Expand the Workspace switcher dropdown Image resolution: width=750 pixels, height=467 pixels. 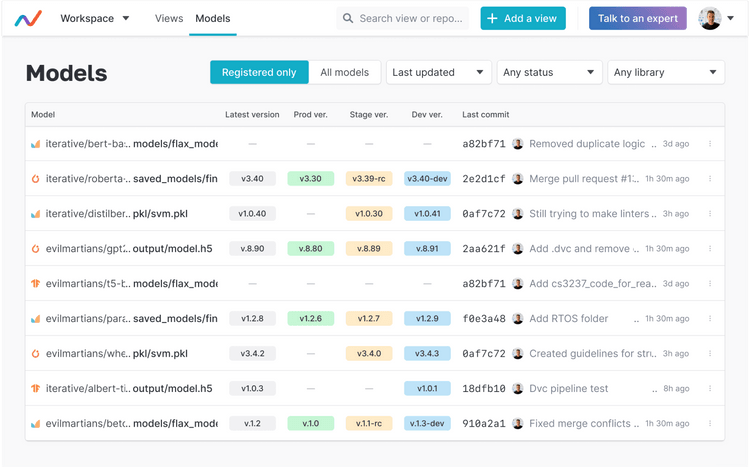coord(94,18)
